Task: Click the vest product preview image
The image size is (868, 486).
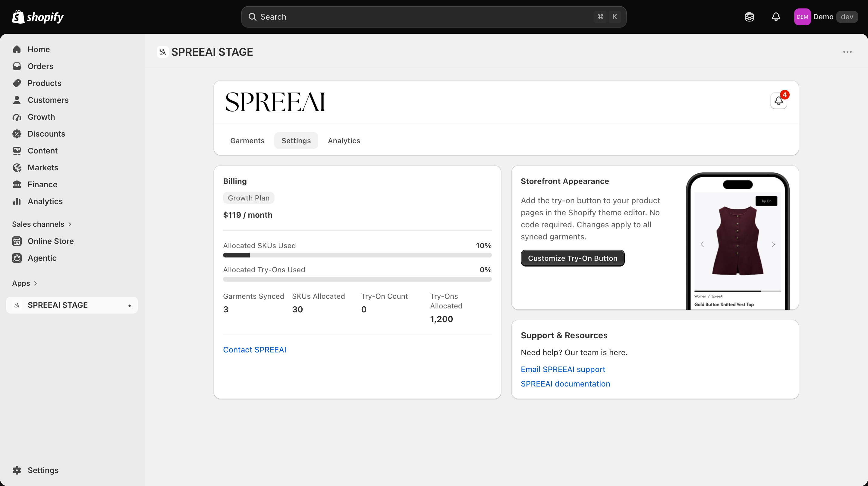Action: 737,241
